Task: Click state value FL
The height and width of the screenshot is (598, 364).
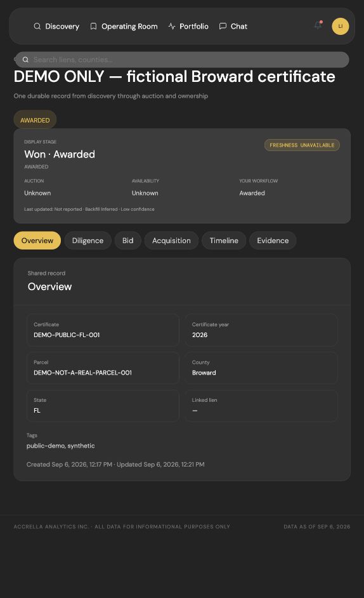Action: coord(37,410)
